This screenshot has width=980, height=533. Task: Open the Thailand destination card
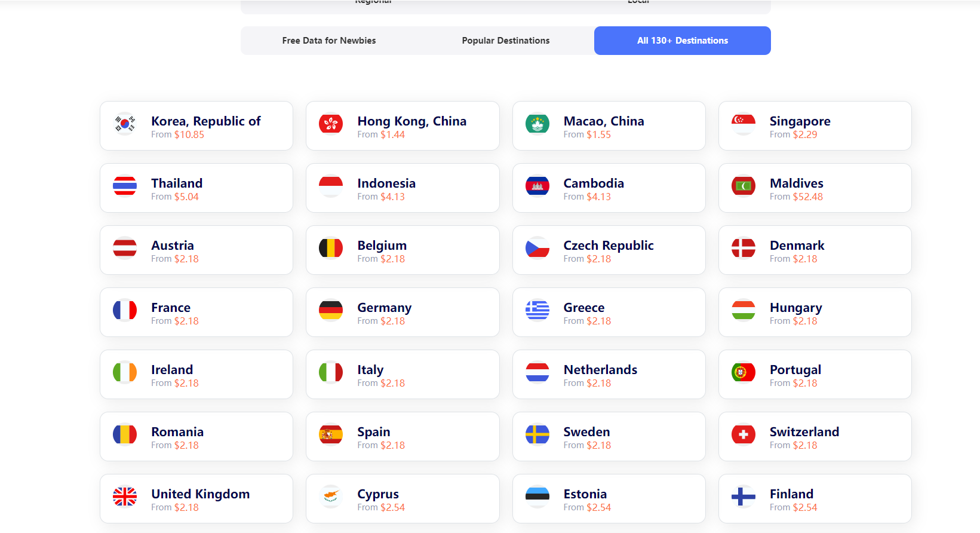[x=196, y=188]
